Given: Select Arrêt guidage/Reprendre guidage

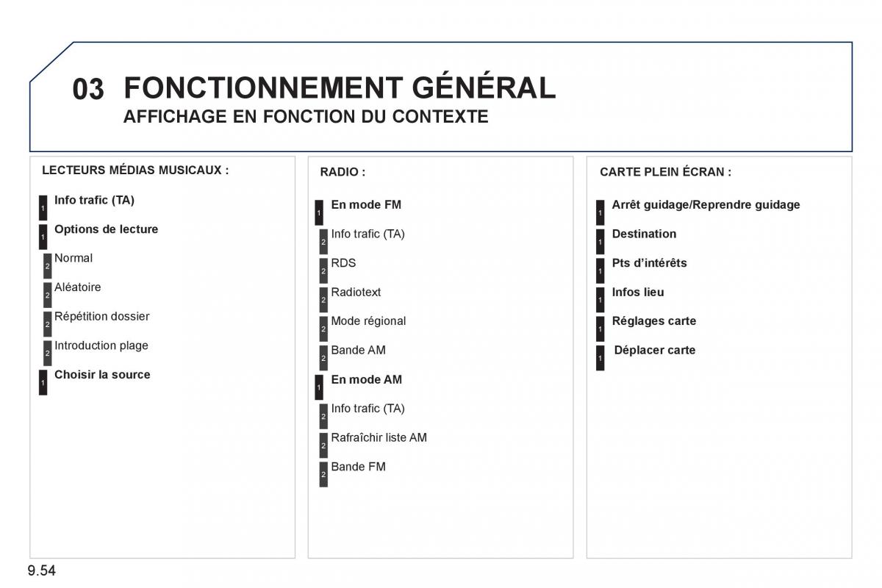Looking at the screenshot, I should [706, 205].
